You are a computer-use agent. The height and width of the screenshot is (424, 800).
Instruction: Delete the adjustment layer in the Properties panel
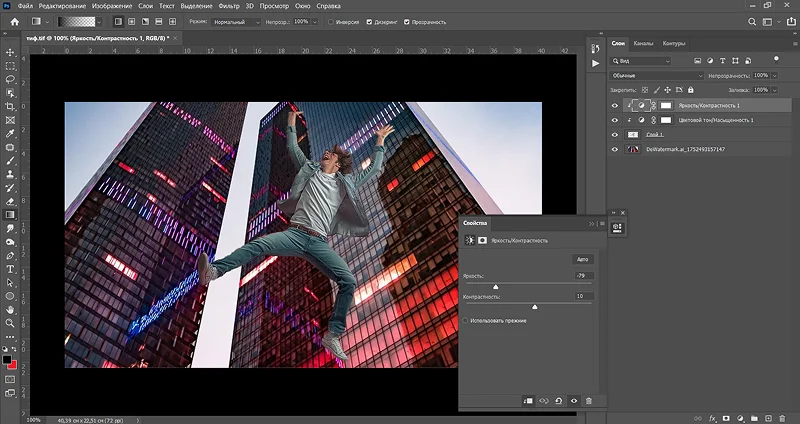coord(588,401)
